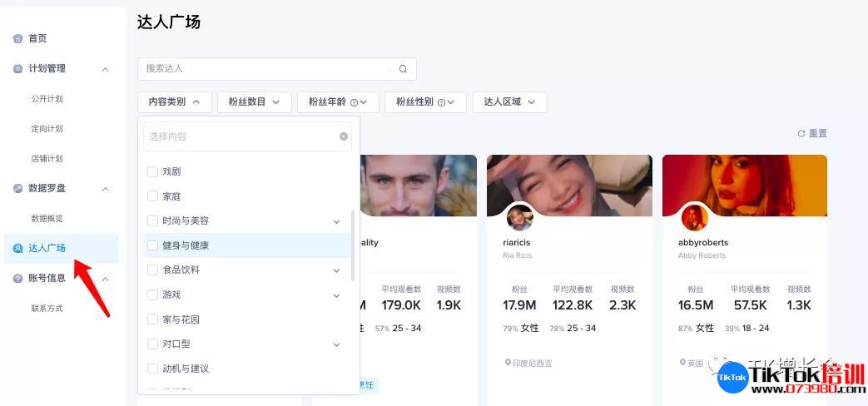Open the 粉丝性别 dropdown

pos(425,102)
